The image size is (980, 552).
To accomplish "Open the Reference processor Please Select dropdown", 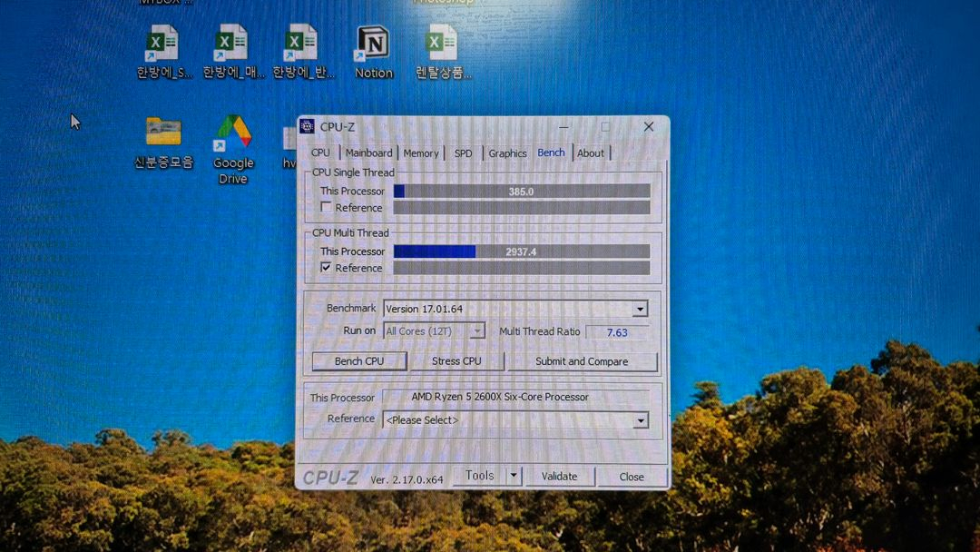I will pyautogui.click(x=642, y=420).
